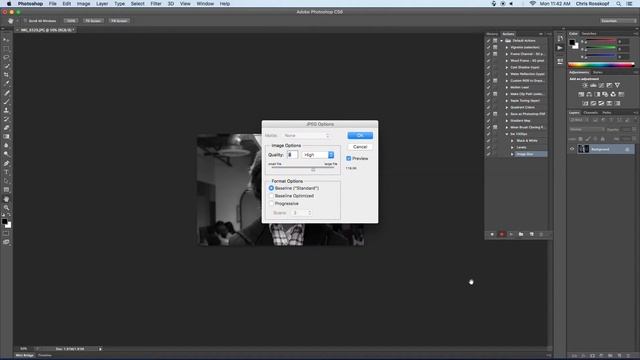Screen dimensions: 640x360
Task: Select Progressive format option
Action: (271, 203)
